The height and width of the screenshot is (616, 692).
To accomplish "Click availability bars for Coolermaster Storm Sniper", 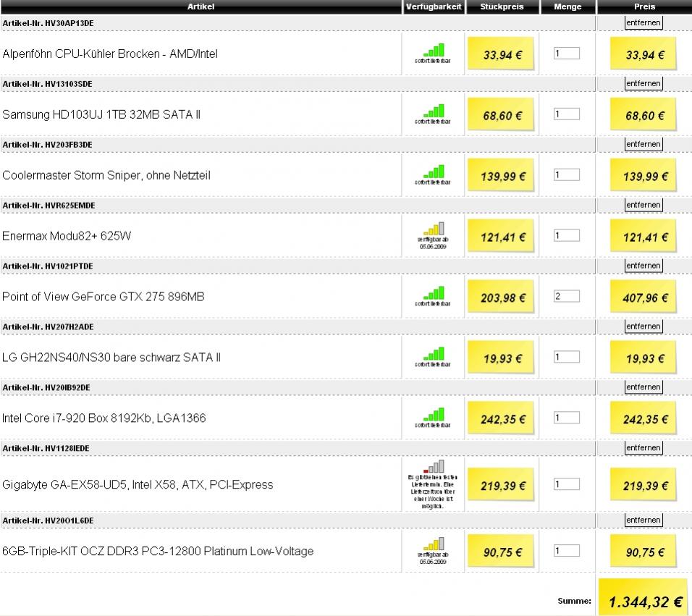I will click(x=434, y=172).
